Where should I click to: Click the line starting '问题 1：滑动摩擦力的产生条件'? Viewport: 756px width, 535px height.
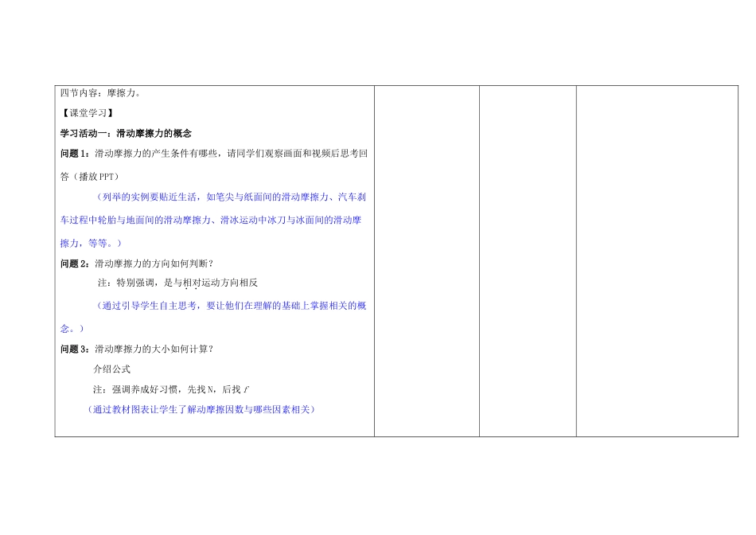pos(214,154)
